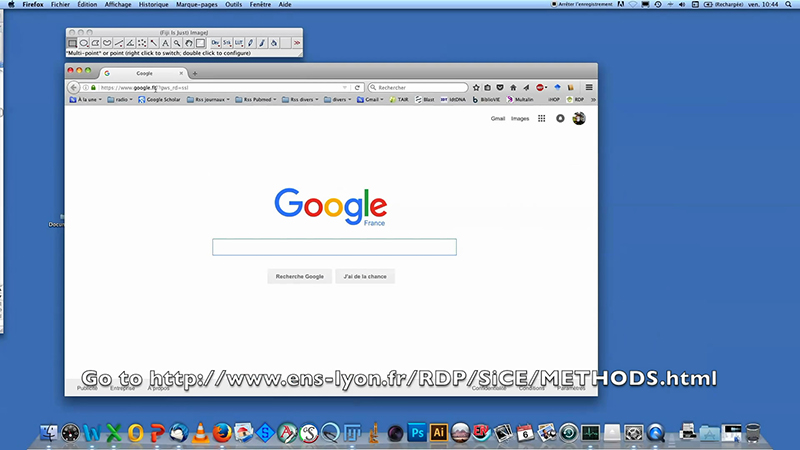Select the Angle tool in ImageJ
Image resolution: width=800 pixels, height=450 pixels.
tap(130, 43)
